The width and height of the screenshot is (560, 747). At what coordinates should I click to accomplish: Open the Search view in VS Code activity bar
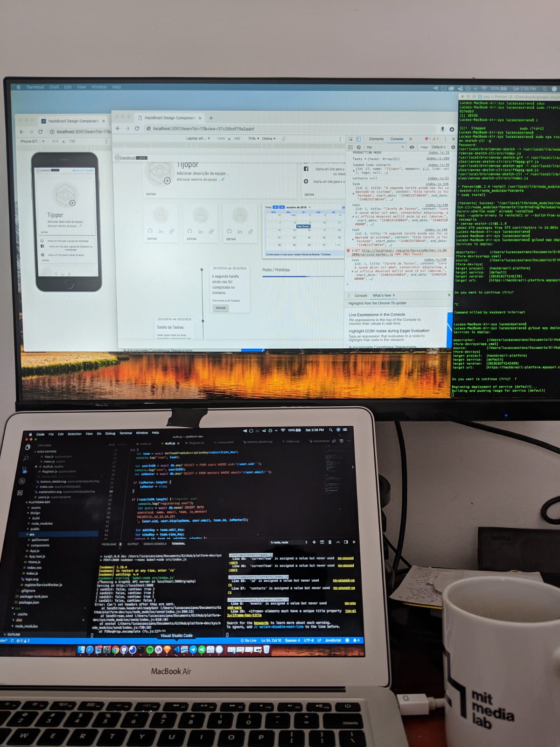point(26,458)
